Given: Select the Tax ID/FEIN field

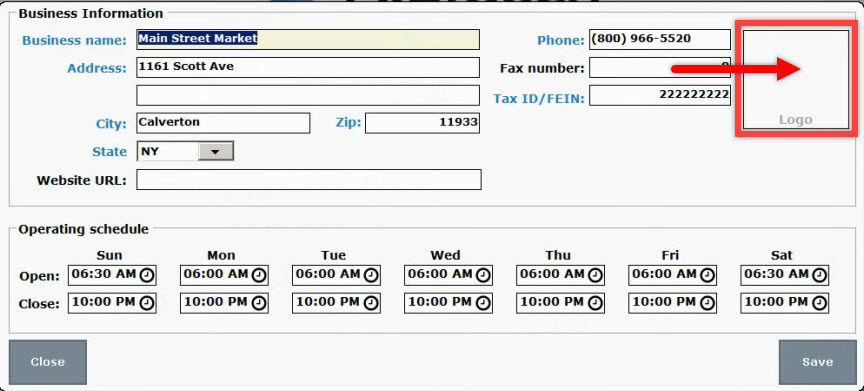Looking at the screenshot, I should coord(660,95).
